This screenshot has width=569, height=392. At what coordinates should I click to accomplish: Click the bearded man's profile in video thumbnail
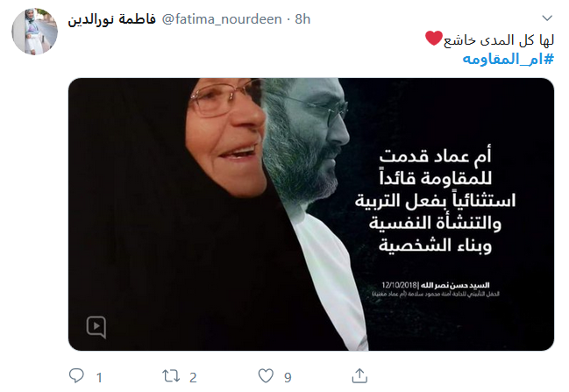[x=307, y=139]
